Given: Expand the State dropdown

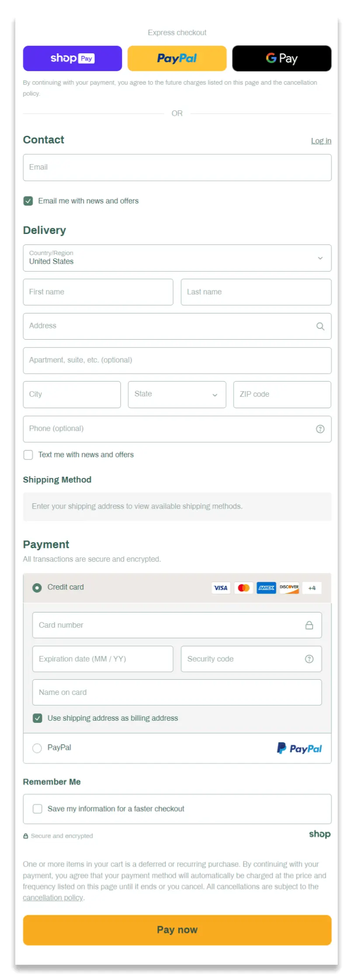Looking at the screenshot, I should [x=177, y=394].
